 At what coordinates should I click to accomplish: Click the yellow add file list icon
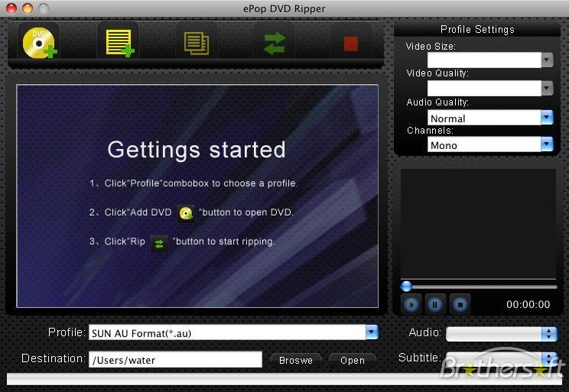[x=119, y=43]
